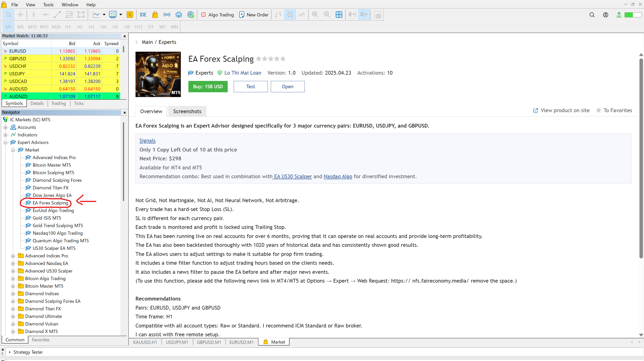
Task: Toggle the Algo Trading button
Action: coord(218,15)
